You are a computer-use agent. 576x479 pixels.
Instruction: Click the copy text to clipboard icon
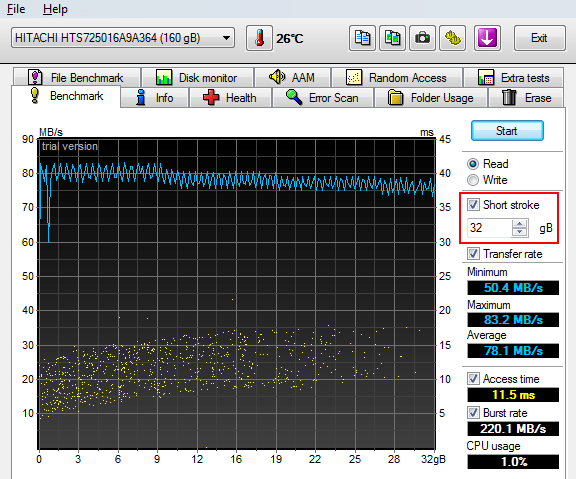pos(362,38)
